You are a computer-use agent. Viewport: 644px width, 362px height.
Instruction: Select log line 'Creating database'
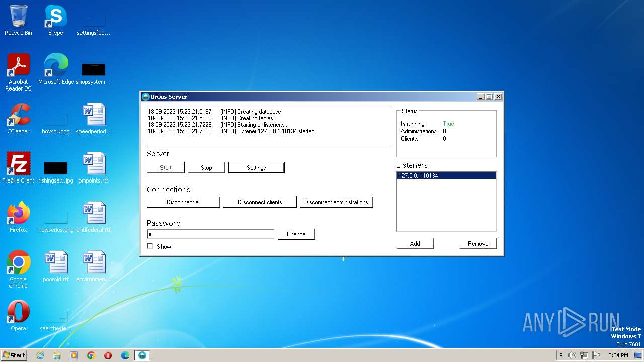214,112
